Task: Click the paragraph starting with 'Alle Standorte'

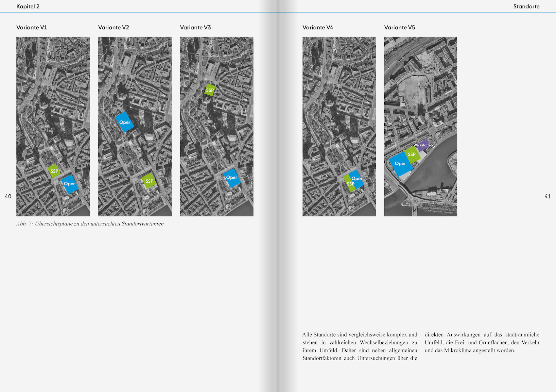Action: [x=360, y=346]
